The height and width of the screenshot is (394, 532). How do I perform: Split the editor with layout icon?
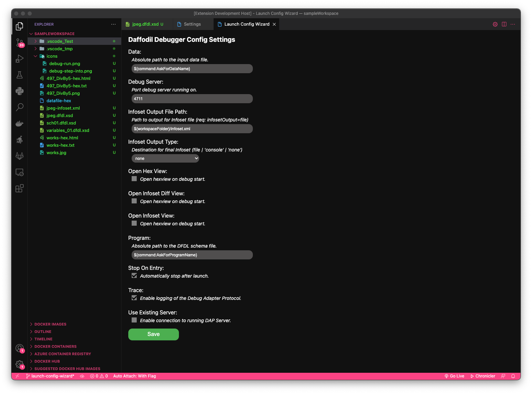[504, 24]
